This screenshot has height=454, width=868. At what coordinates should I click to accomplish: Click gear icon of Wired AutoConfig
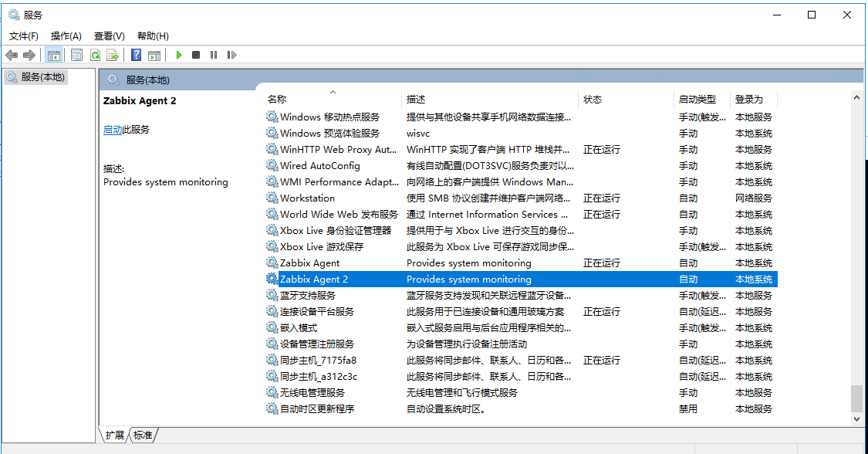(x=272, y=165)
